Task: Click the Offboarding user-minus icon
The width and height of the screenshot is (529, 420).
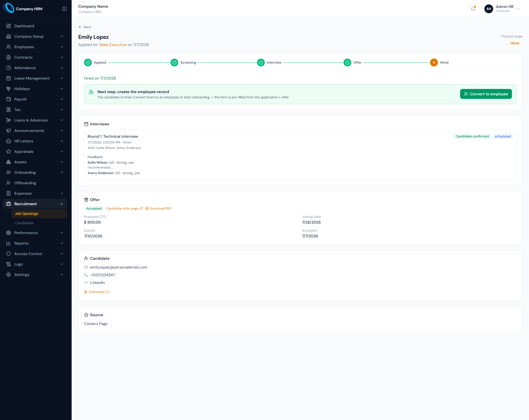Action: coord(9,183)
